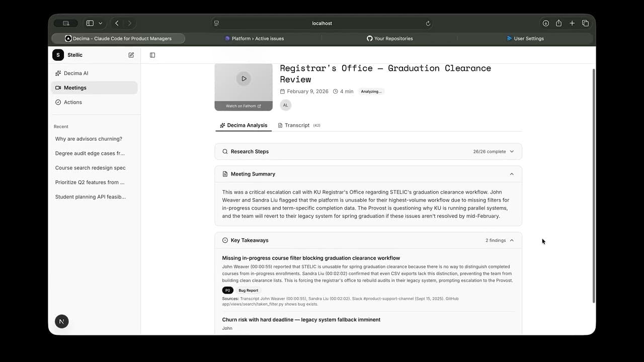This screenshot has width=644, height=362.
Task: Click the page vertical scrollbar
Action: 594,186
